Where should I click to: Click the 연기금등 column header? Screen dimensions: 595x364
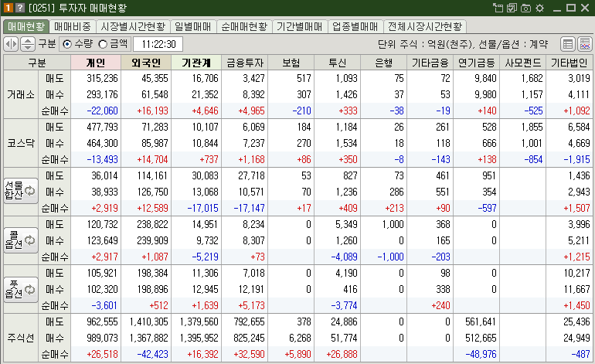(476, 63)
